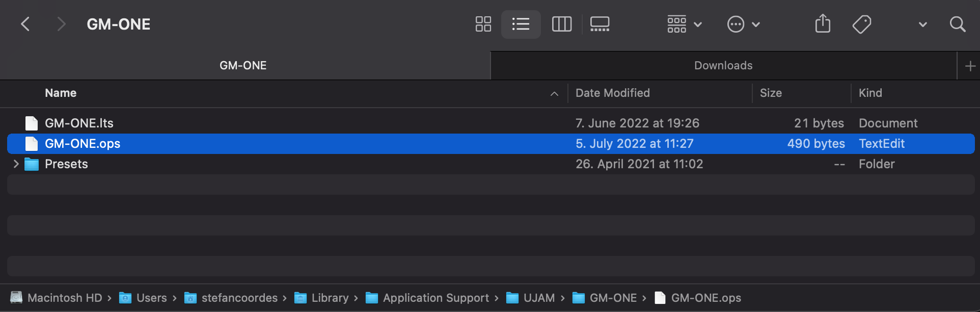Sort by the Name column
Viewport: 980px width, 312px height.
coord(61,93)
